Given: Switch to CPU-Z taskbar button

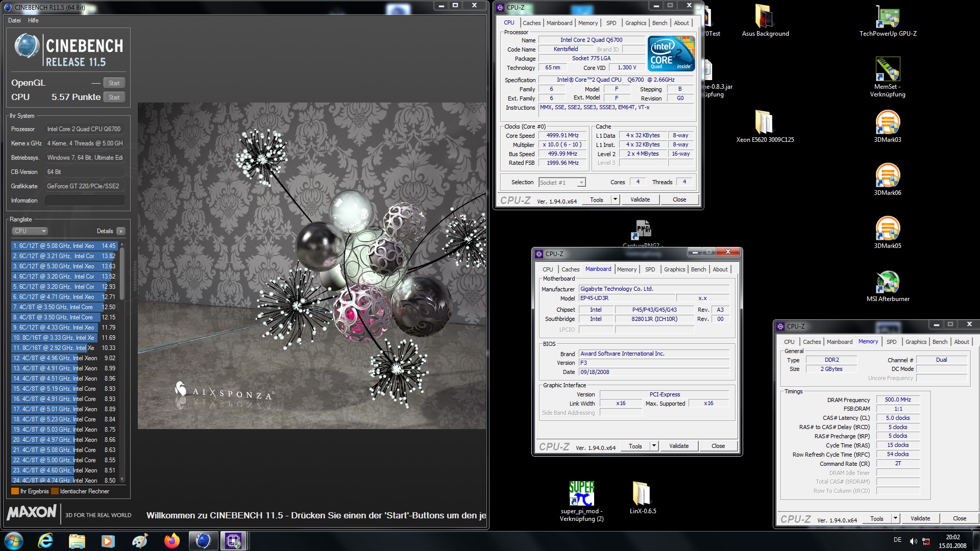Looking at the screenshot, I should [234, 541].
